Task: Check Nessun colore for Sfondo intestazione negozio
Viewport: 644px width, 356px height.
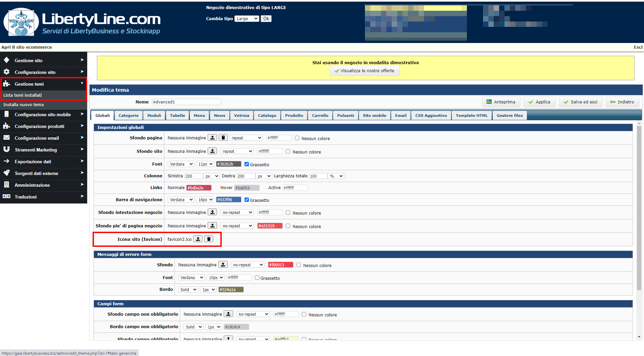Action: (x=288, y=213)
